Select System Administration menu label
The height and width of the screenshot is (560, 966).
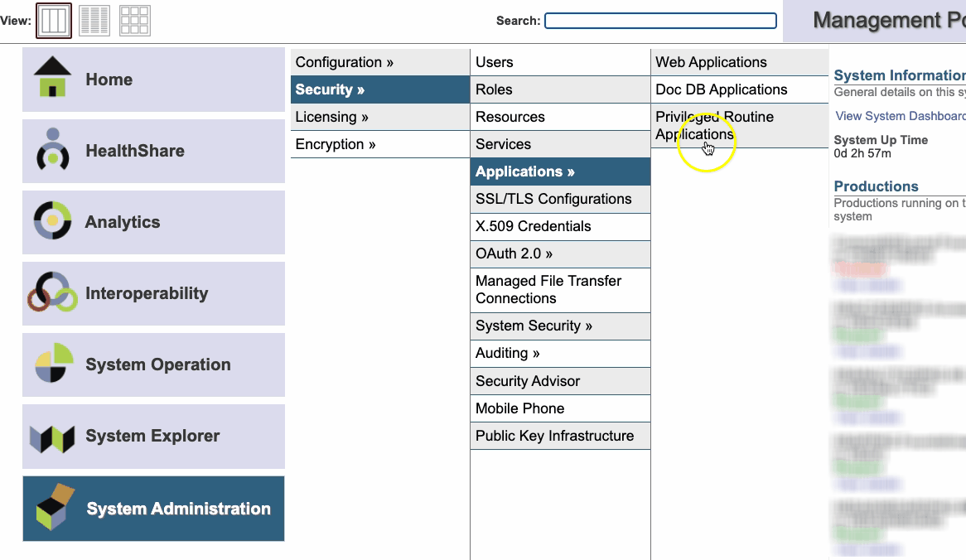[x=179, y=509]
